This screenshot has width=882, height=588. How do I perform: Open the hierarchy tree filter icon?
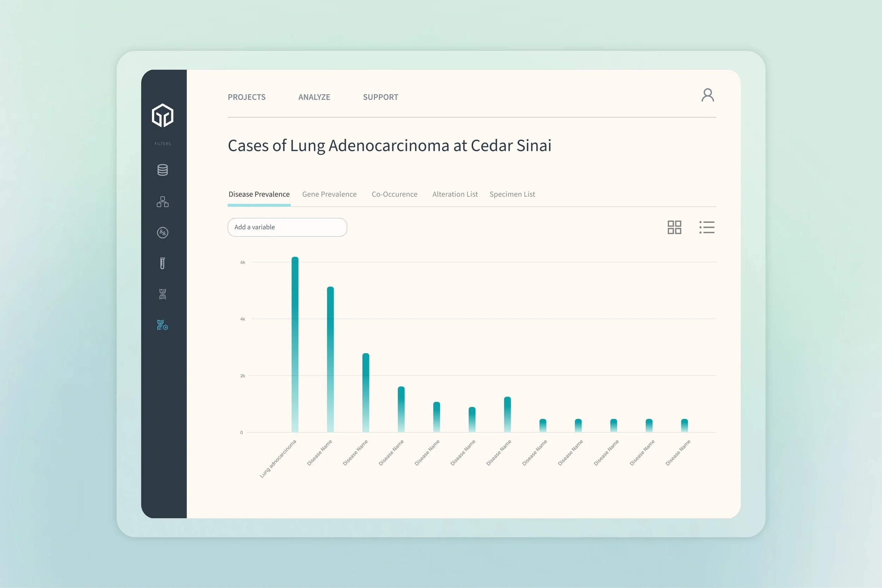[162, 202]
